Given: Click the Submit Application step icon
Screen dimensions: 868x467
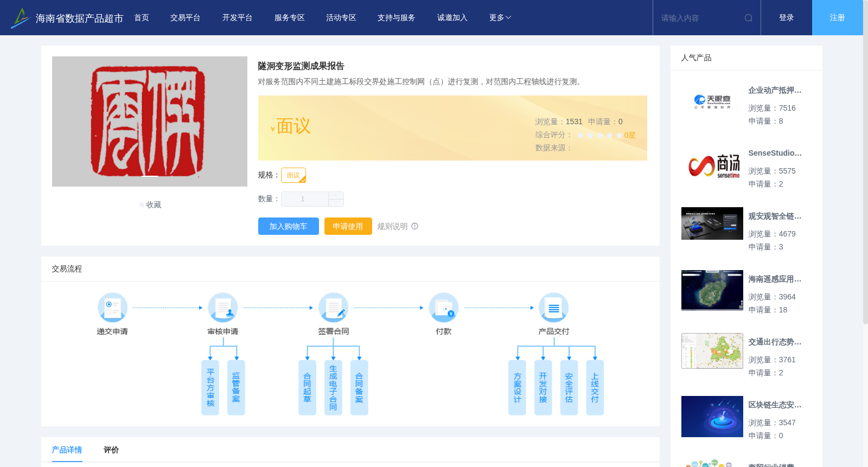Looking at the screenshot, I should point(112,308).
